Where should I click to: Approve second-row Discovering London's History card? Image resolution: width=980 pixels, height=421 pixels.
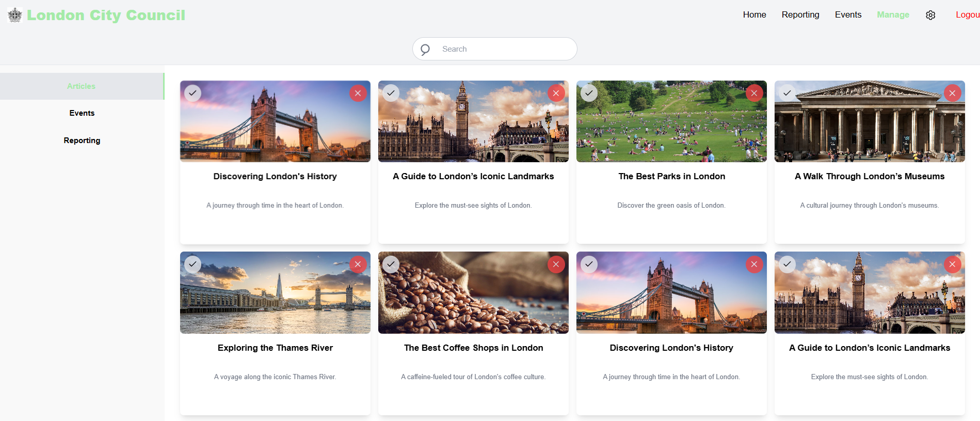click(589, 264)
